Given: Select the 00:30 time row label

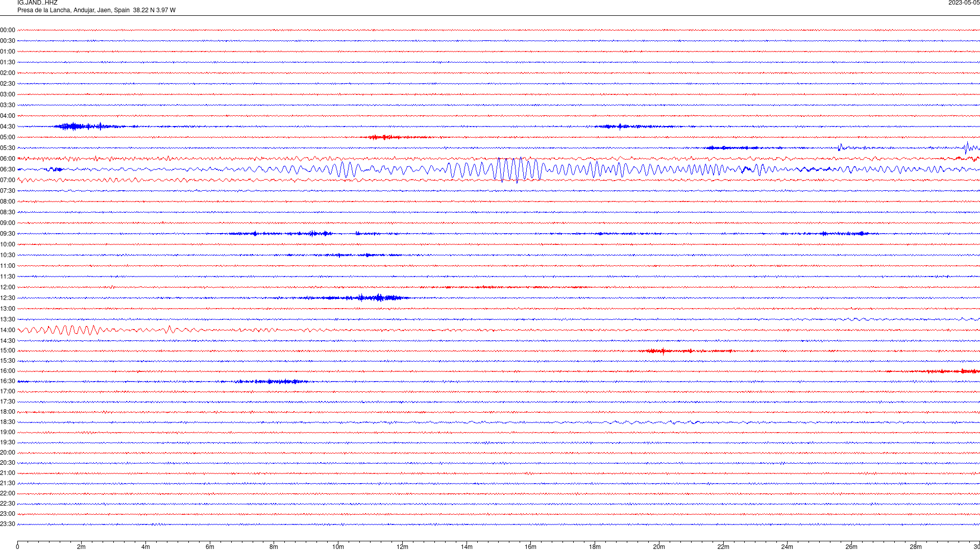Looking at the screenshot, I should (8, 41).
